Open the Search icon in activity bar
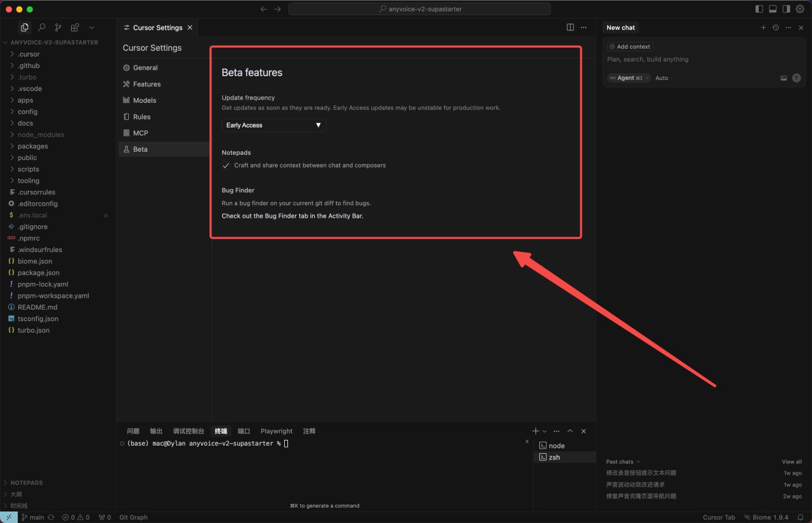 click(41, 27)
